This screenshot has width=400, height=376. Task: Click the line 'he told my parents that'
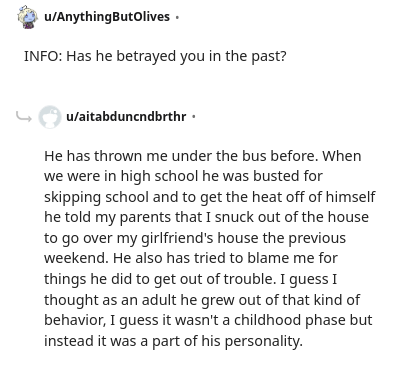pos(206,217)
